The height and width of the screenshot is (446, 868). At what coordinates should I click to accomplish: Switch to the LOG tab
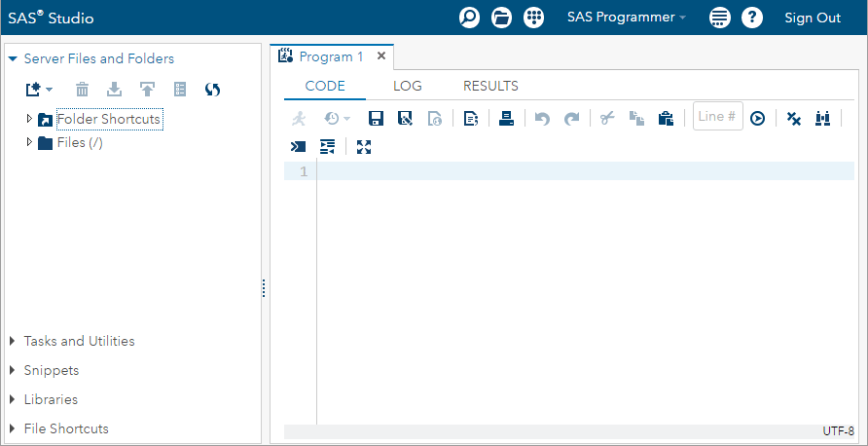(x=408, y=86)
